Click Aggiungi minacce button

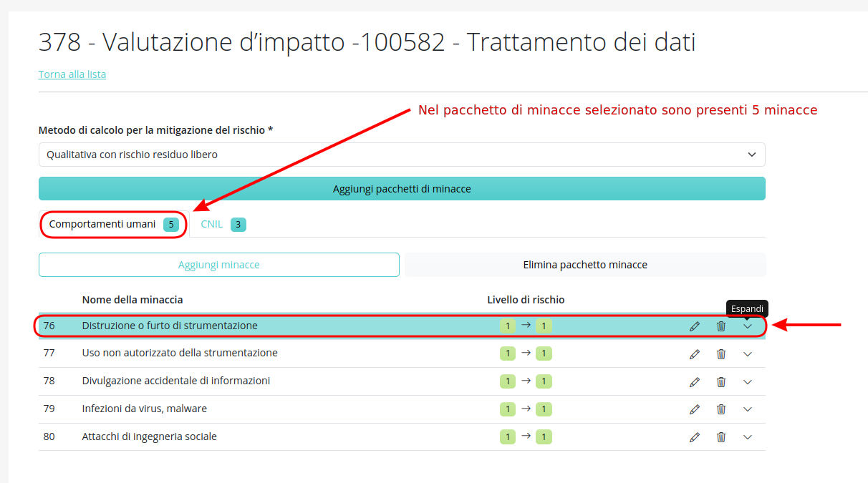pos(219,265)
